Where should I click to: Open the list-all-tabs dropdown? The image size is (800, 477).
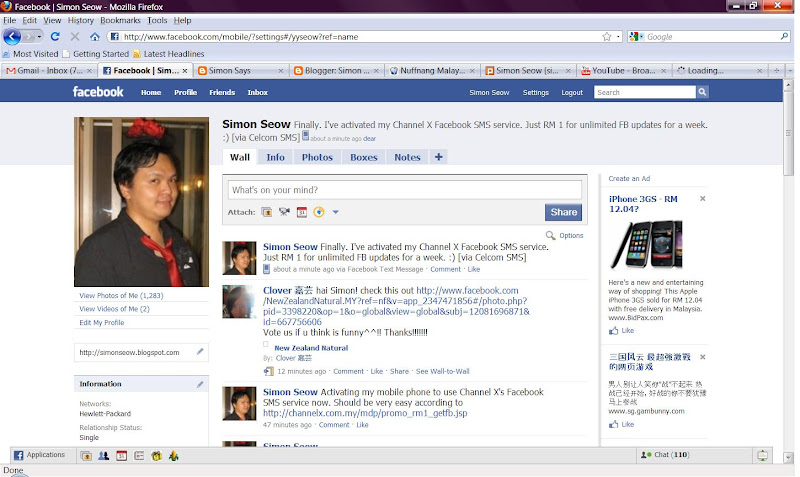pos(789,71)
